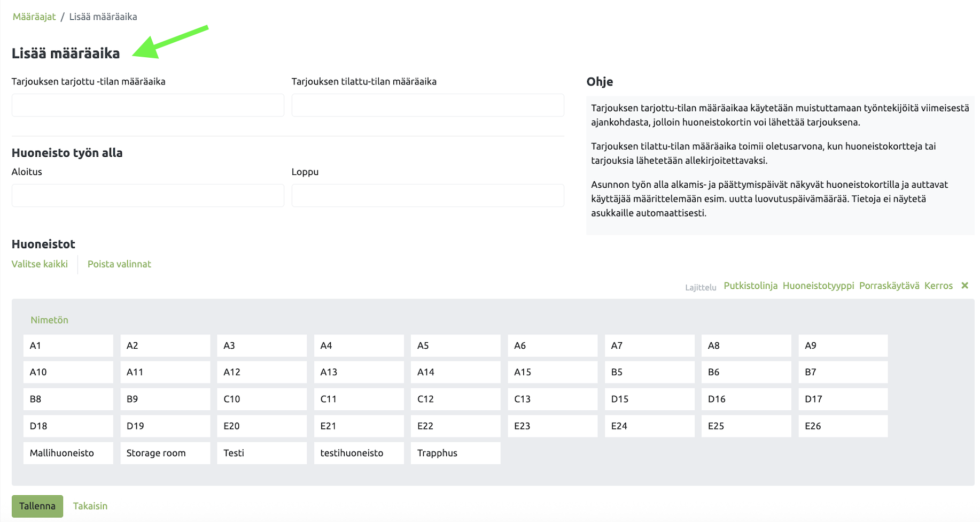
Task: Clear selections via Poista valinnat
Action: [119, 264]
